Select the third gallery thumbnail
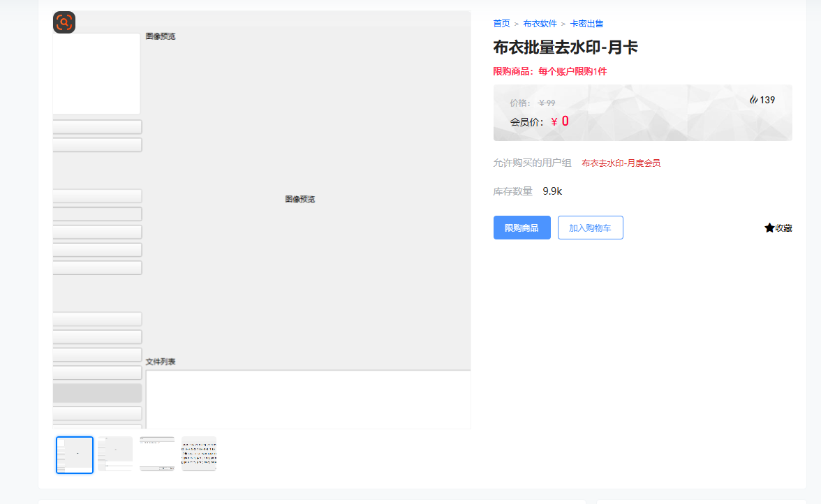The image size is (821, 504). tap(157, 454)
